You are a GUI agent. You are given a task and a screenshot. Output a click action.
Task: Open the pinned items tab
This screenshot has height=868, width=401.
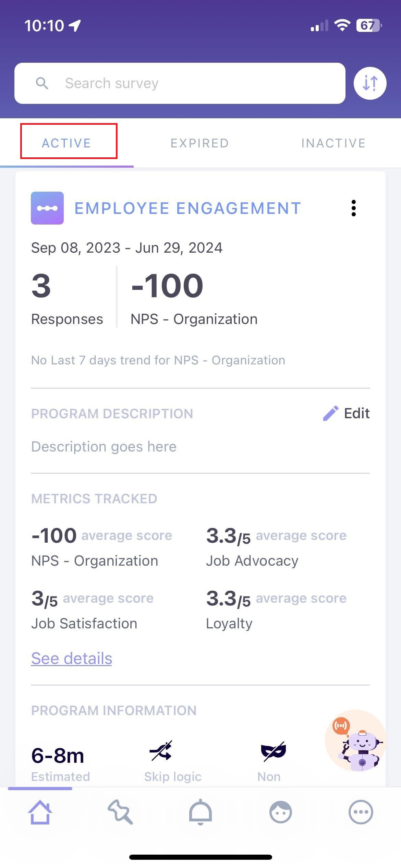pyautogui.click(x=120, y=812)
